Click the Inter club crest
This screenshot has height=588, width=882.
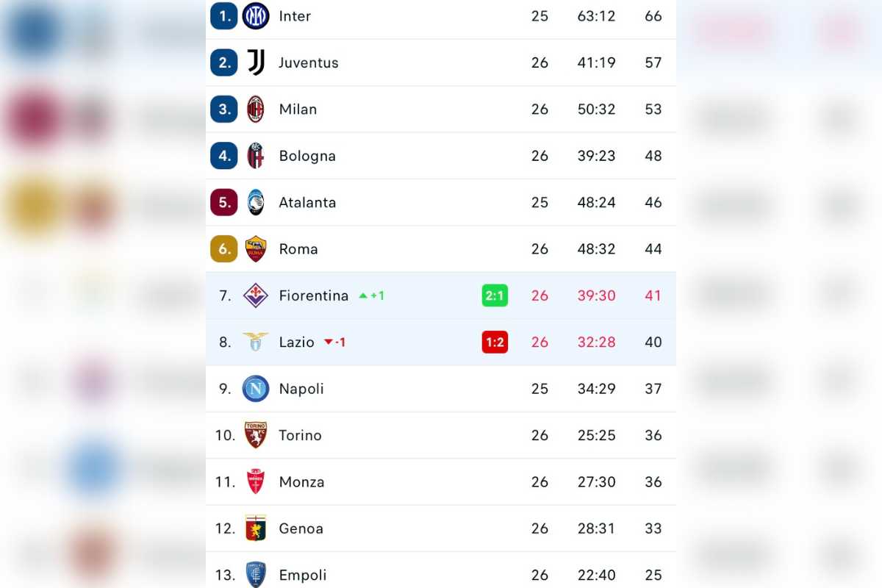(256, 16)
